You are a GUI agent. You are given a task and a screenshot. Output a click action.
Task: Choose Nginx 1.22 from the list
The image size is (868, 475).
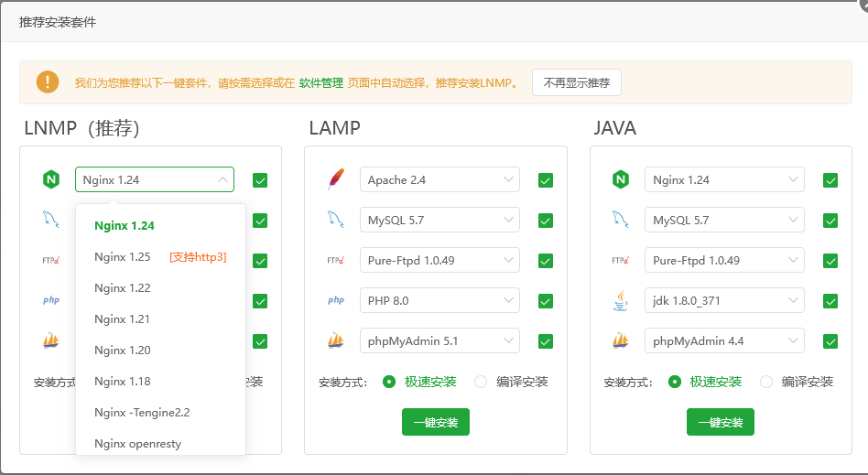point(160,288)
